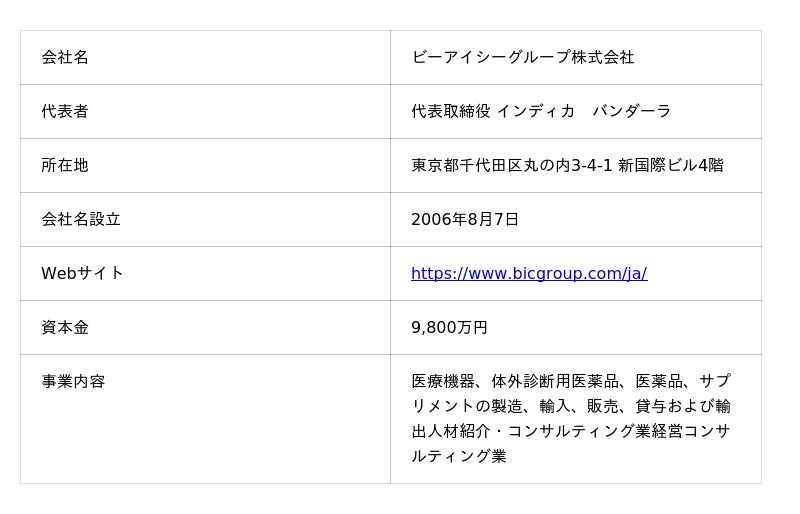Click the Webサイト label cell
The height and width of the screenshot is (514, 800).
pyautogui.click(x=82, y=274)
